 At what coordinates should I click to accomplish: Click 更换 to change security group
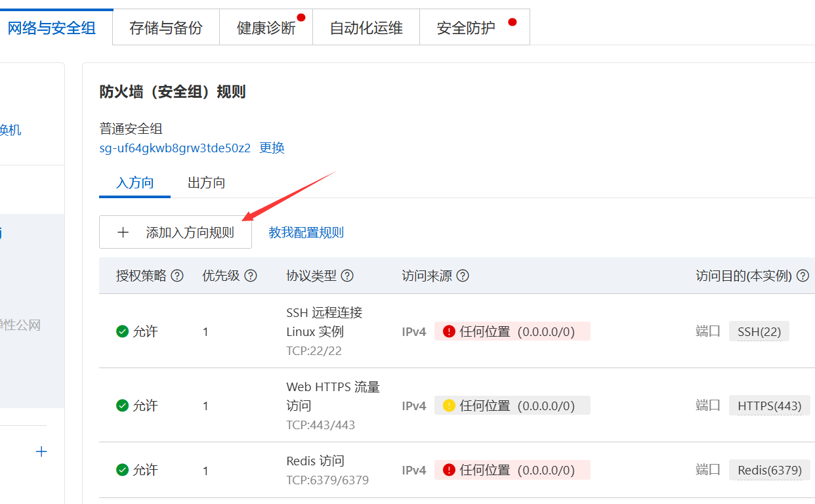click(272, 148)
